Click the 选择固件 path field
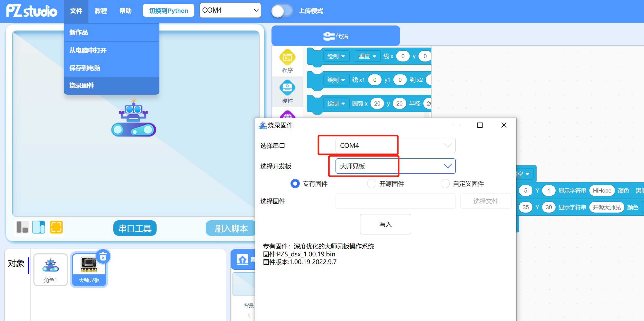Viewport: 644px width, 321px height. tap(395, 201)
